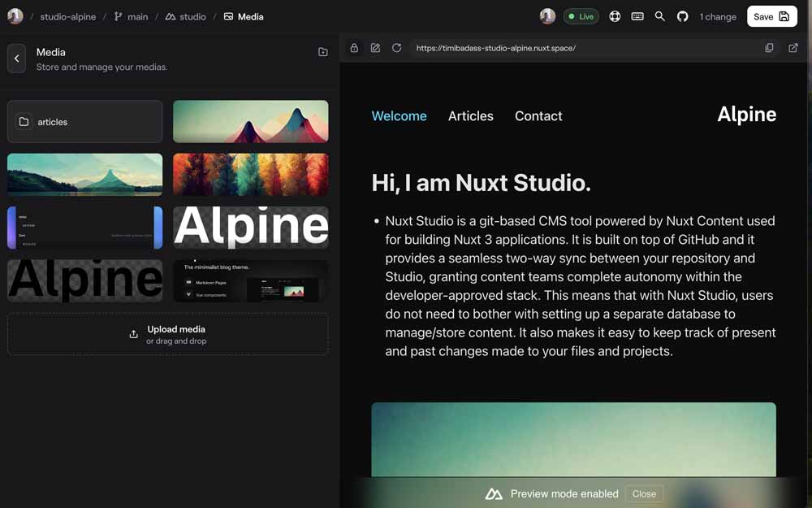Screen dimensions: 812x508
Task: Select the autumn forest image thumbnail
Action: click(251, 174)
